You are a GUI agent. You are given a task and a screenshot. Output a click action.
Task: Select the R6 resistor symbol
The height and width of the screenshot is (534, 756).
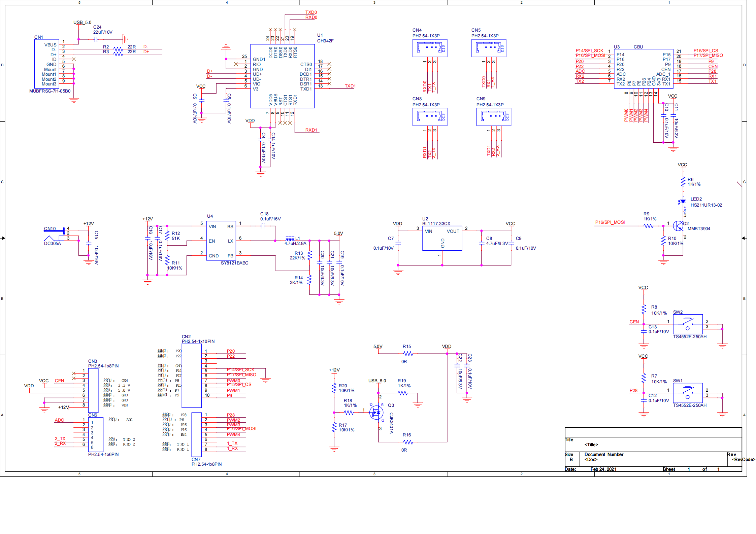(683, 182)
